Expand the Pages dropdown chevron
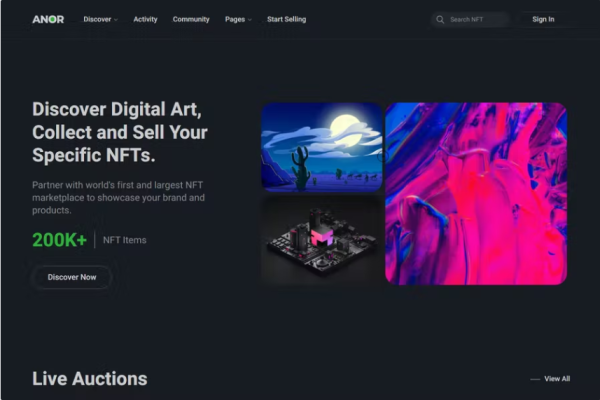 click(x=250, y=20)
